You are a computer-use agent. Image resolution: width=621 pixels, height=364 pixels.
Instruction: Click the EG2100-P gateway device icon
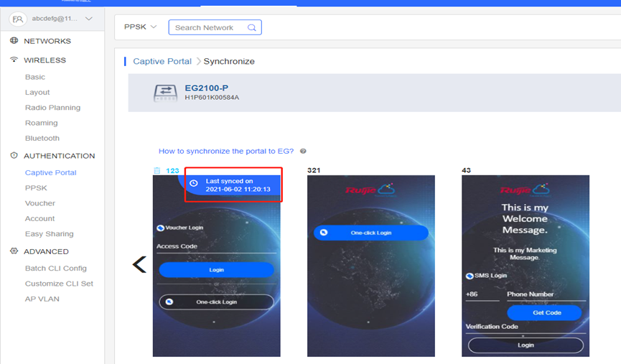pyautogui.click(x=166, y=93)
